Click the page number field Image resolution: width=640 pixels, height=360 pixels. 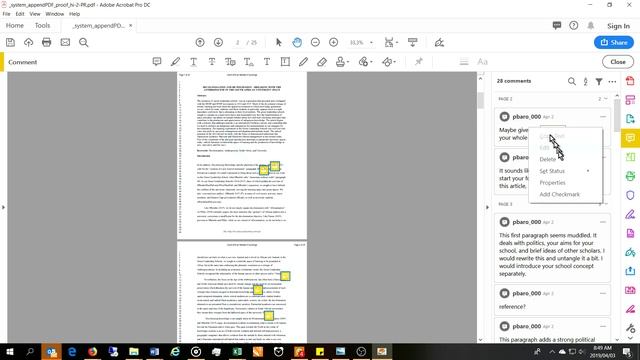238,42
